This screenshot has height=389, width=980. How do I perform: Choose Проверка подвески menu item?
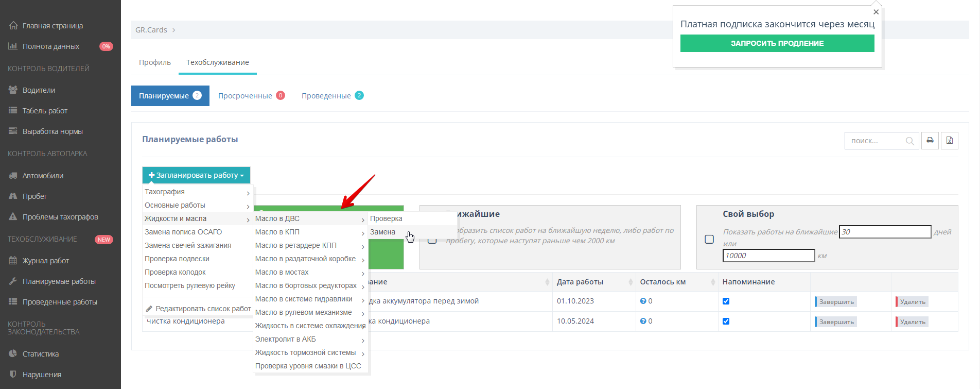point(198,259)
